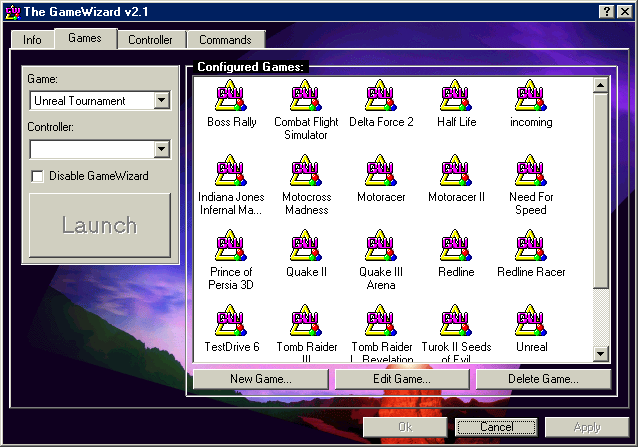Screen dimensions: 638x447
Task: Select the Redline game icon
Action: (456, 245)
